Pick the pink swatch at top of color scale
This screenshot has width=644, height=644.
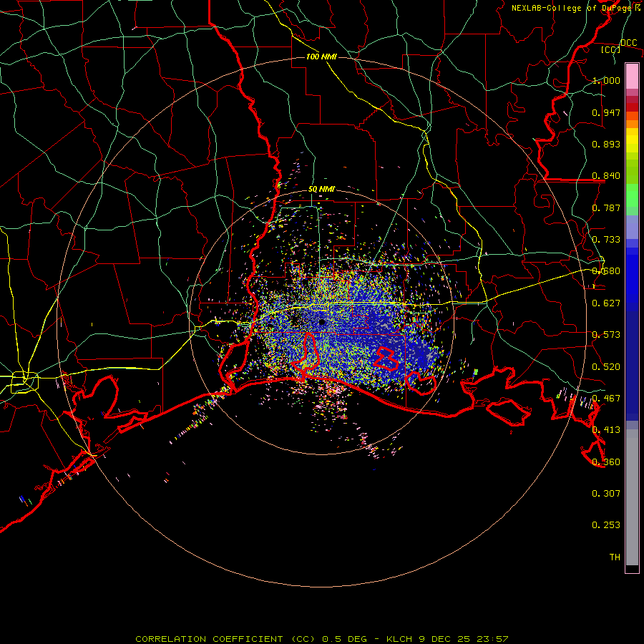point(632,76)
